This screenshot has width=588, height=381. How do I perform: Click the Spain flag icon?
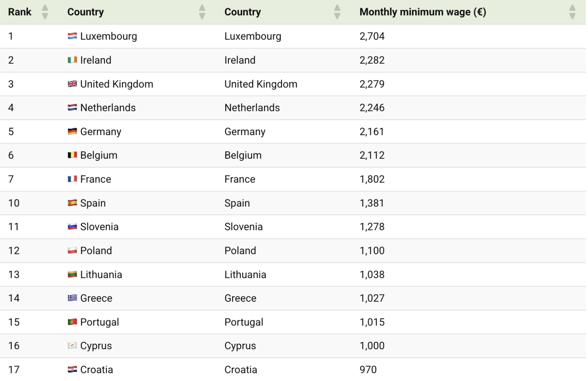click(x=72, y=203)
